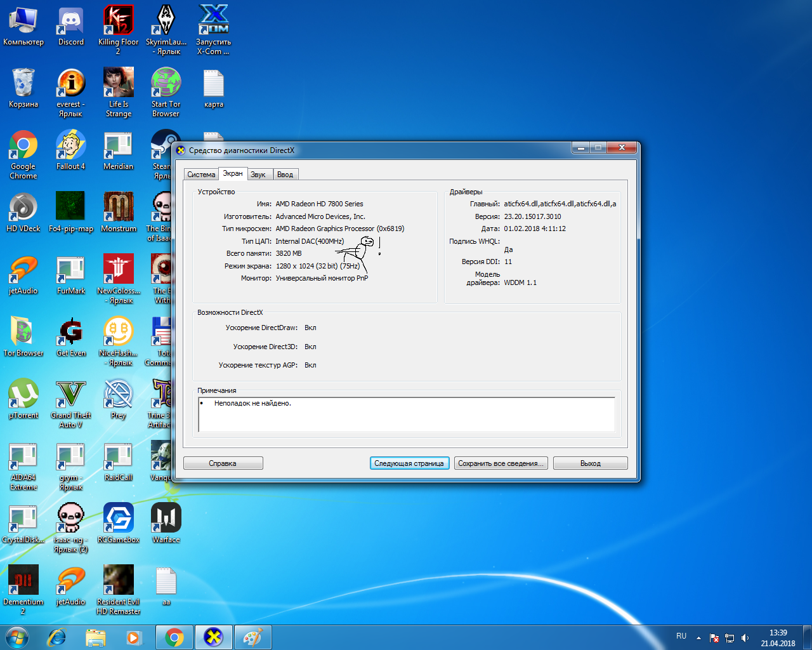Launch Dementium 2 desktop icon
The height and width of the screenshot is (650, 812).
pyautogui.click(x=23, y=590)
